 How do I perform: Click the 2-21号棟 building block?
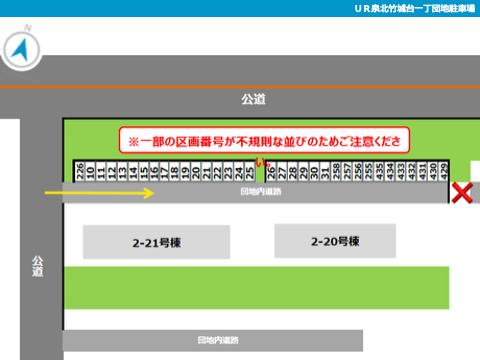[x=156, y=242]
